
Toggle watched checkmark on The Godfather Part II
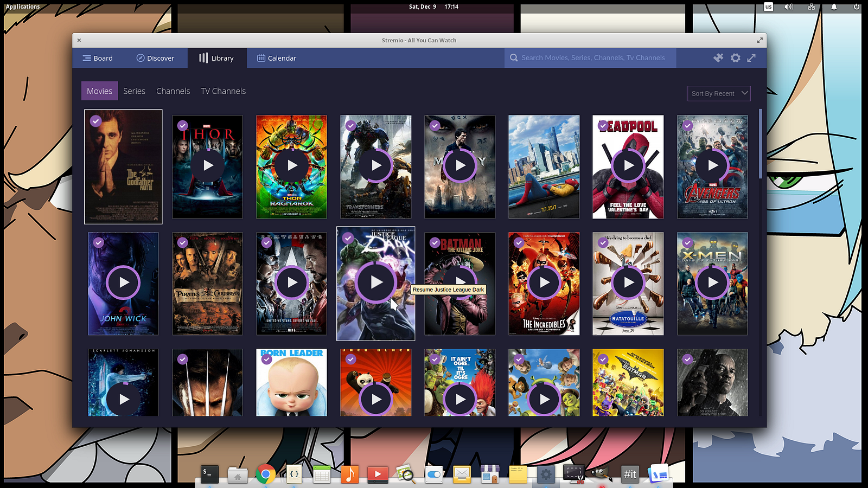[95, 121]
